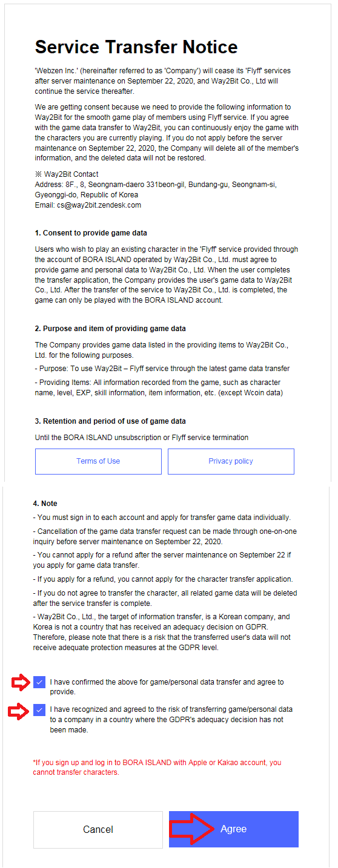
Task: Toggle the GDPR risk agreement checkbox
Action: click(x=39, y=710)
